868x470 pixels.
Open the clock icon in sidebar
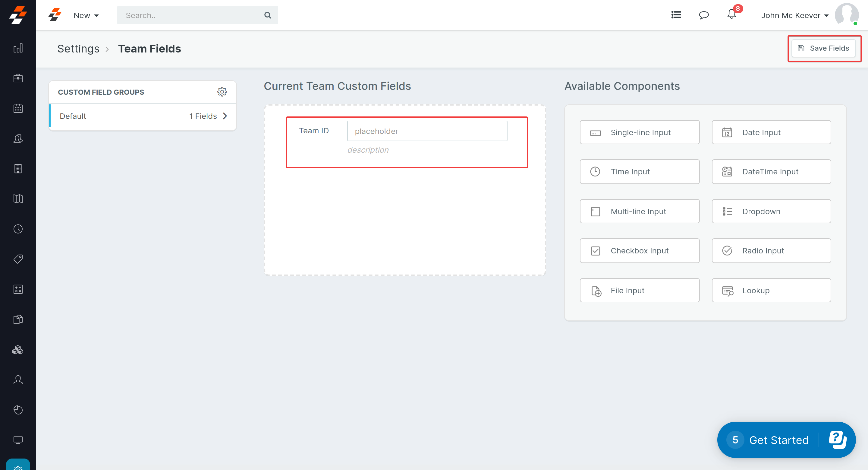pos(18,229)
